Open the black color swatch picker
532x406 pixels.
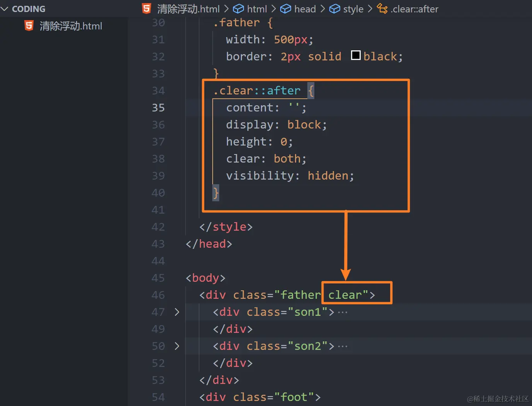356,55
